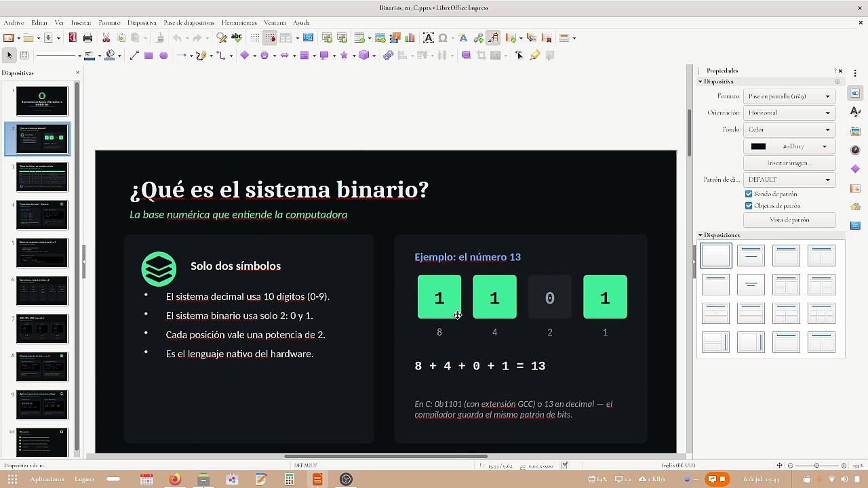
Task: Uncheck Objetos de patrón checkbox
Action: 749,205
